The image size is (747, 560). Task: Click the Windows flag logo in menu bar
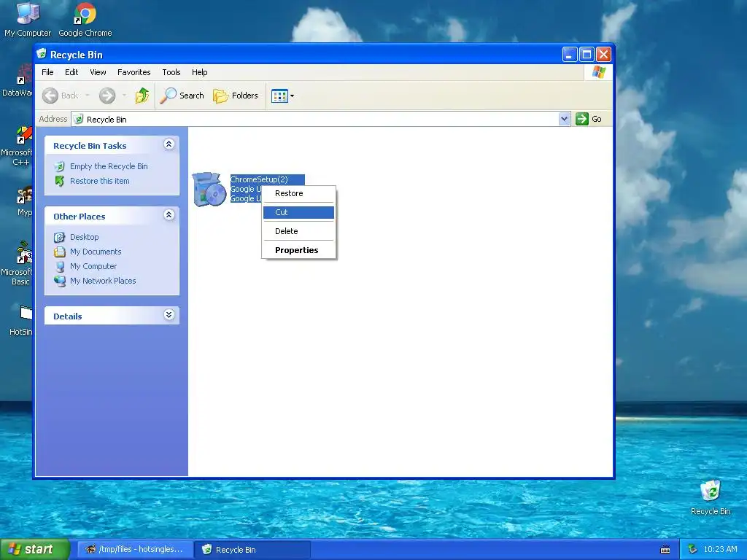tap(599, 72)
